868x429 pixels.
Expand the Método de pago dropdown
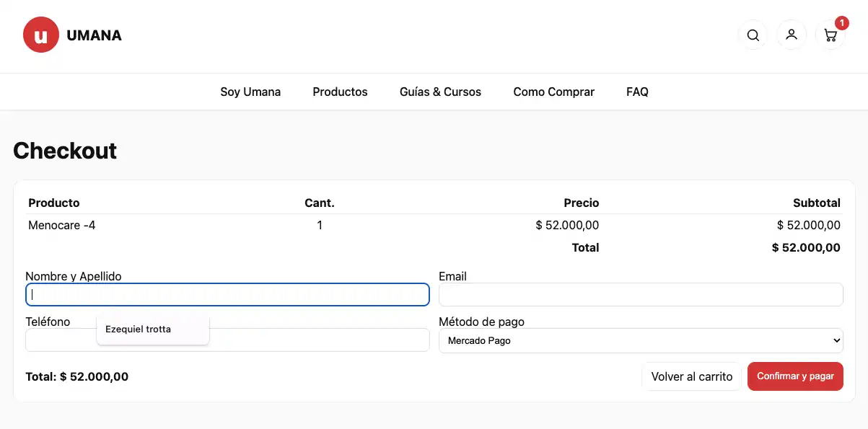click(641, 340)
